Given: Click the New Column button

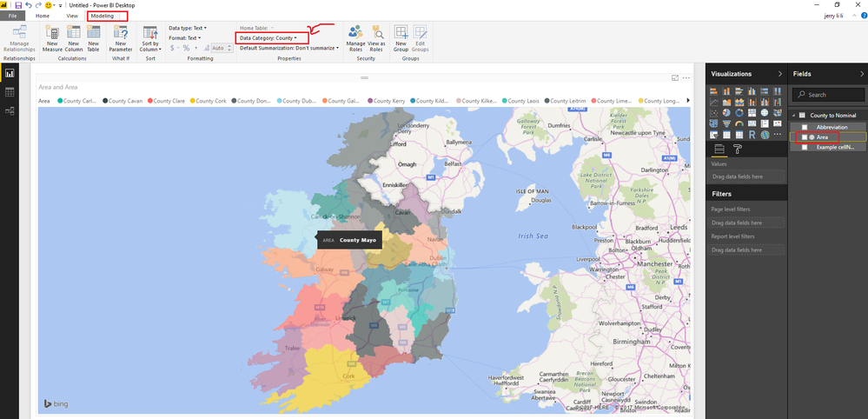Looking at the screenshot, I should point(73,38).
